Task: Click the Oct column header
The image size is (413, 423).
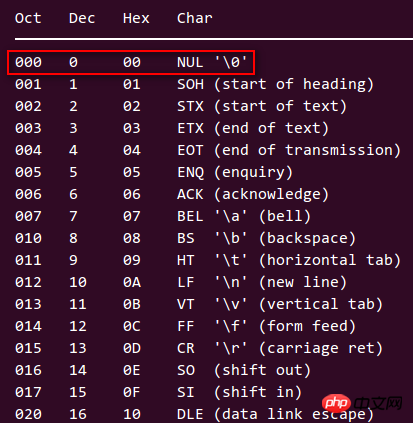Action: [28, 18]
